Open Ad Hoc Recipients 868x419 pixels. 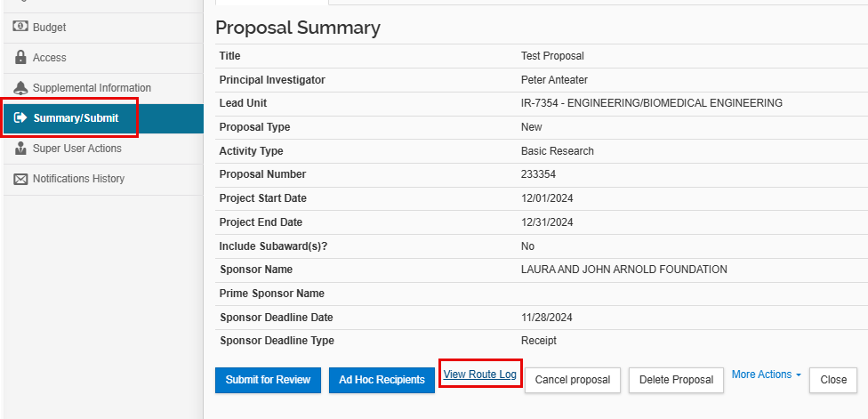[382, 380]
